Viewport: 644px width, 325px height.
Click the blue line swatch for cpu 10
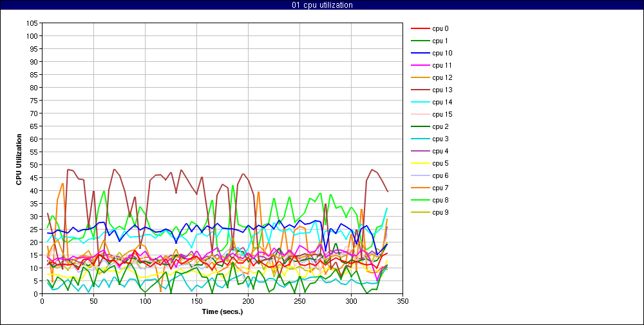[421, 53]
